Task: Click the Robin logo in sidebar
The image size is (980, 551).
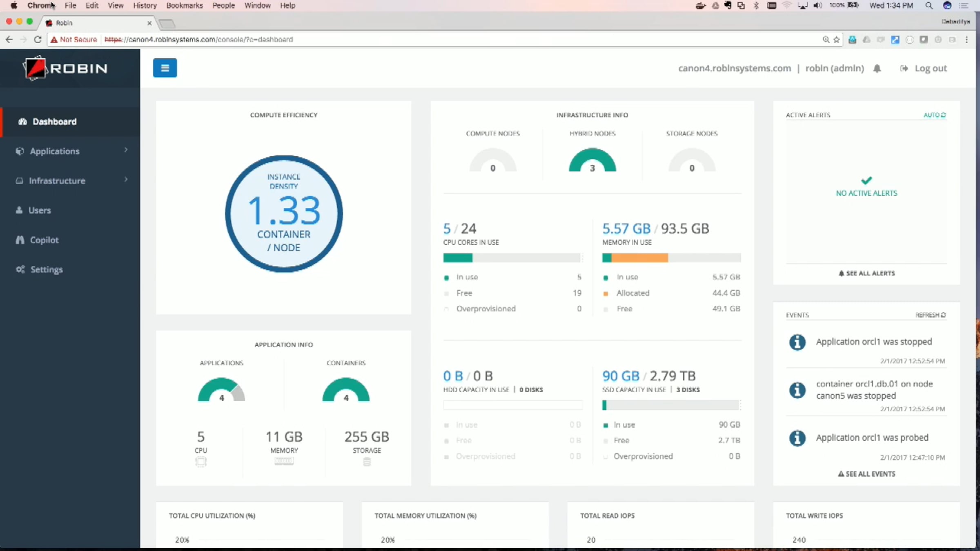Action: (65, 68)
